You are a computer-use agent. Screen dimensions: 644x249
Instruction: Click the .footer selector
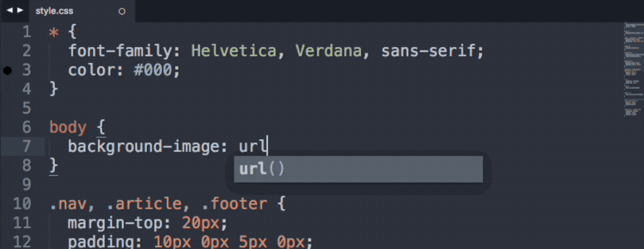(235, 204)
